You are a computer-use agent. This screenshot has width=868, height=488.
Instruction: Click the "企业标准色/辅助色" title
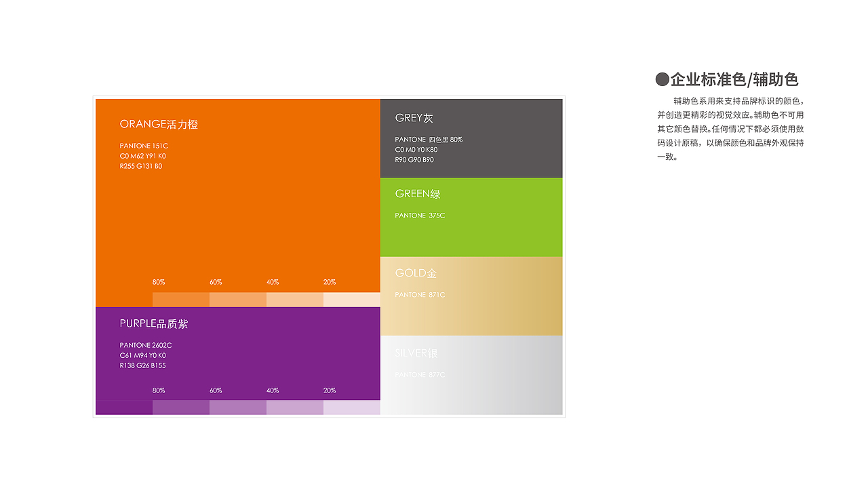[734, 79]
